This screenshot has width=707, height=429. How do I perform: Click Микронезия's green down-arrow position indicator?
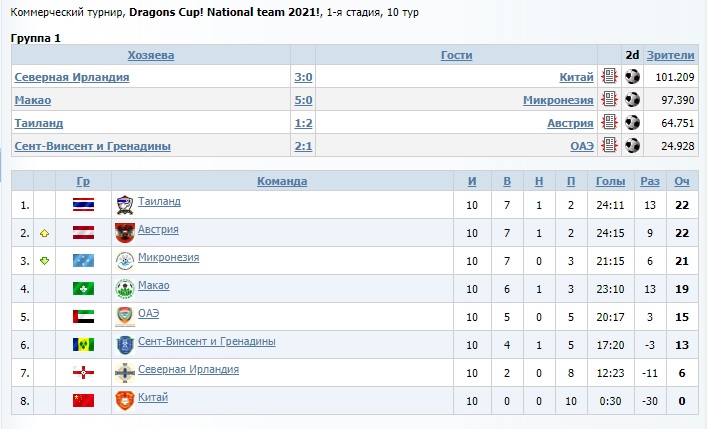(44, 261)
